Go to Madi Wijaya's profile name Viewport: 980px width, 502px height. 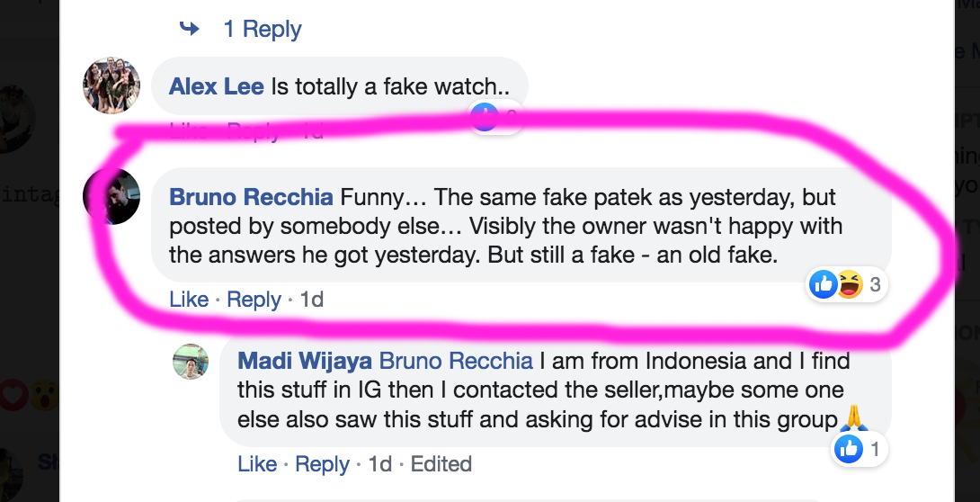coord(304,362)
